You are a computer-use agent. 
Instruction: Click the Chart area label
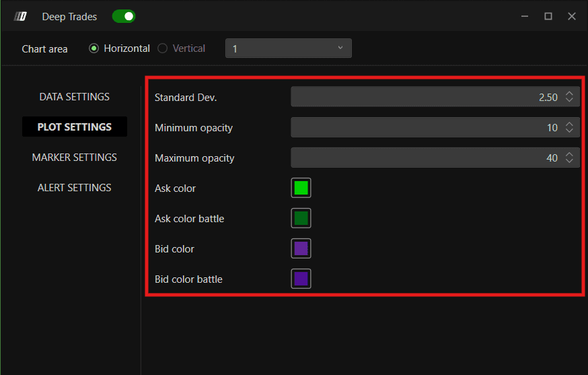coord(44,48)
